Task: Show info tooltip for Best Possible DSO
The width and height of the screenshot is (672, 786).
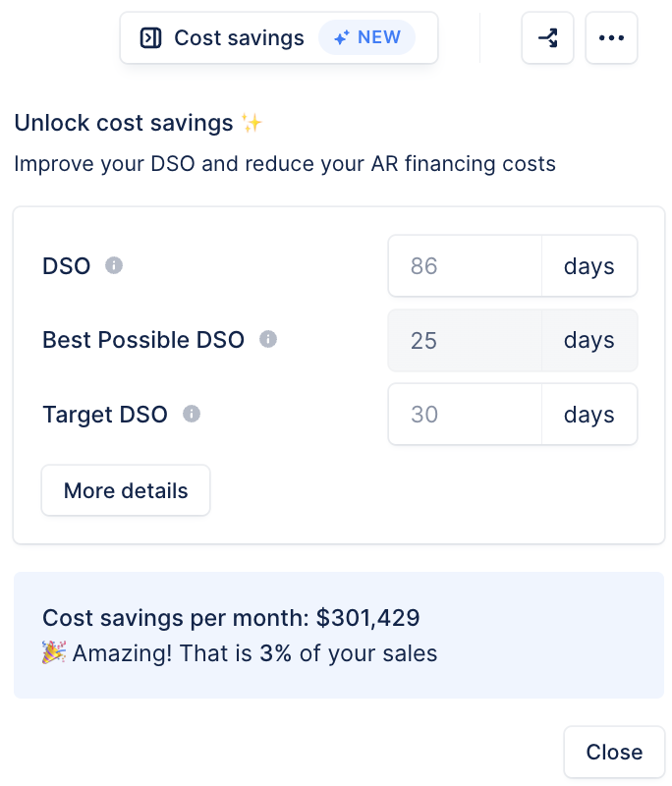Action: [x=268, y=339]
